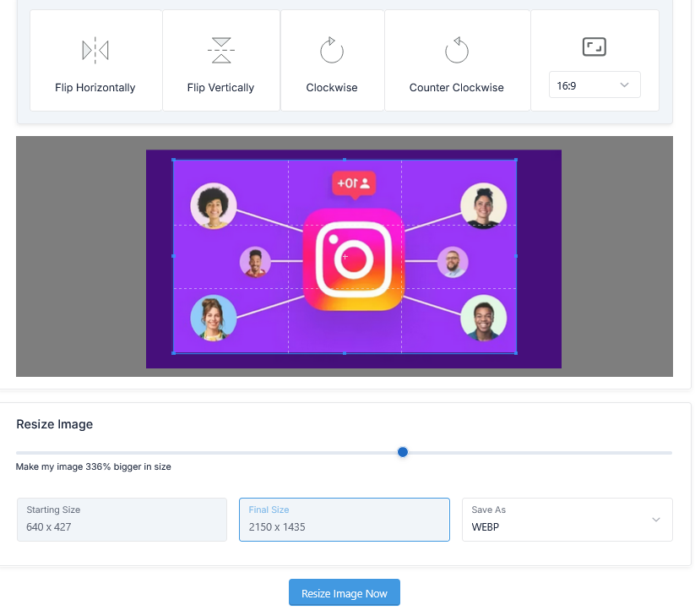695x616 pixels.
Task: Click the left-middle crop edge handle
Action: pyautogui.click(x=173, y=256)
